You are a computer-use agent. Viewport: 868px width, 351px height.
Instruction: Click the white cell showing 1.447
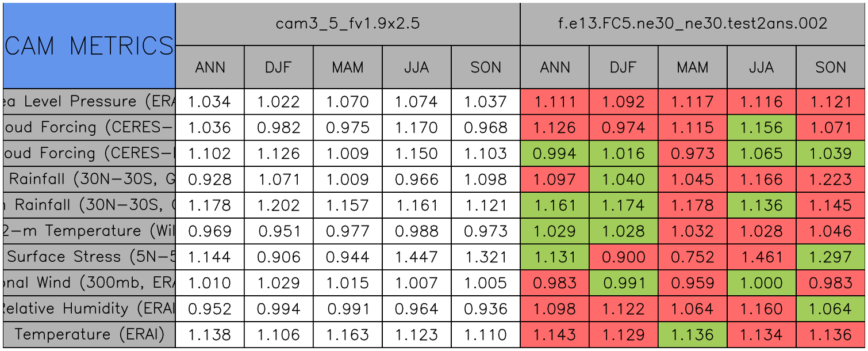pyautogui.click(x=417, y=257)
